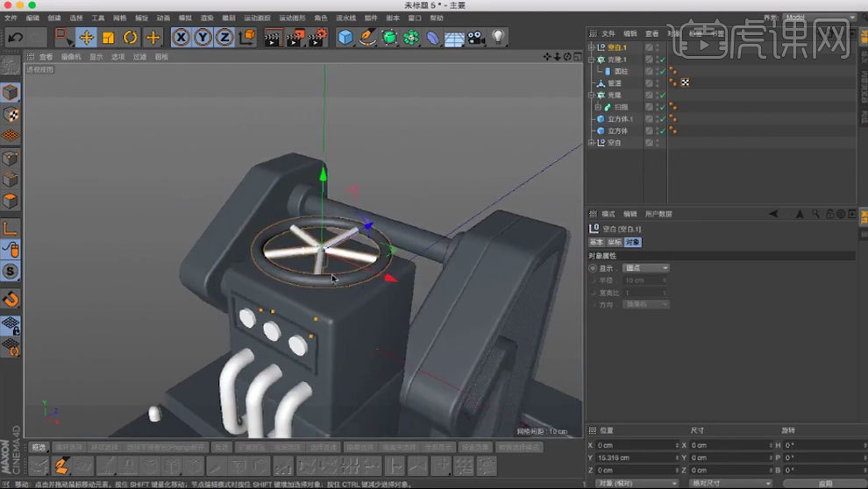Click the 应用 apply button

tap(824, 483)
